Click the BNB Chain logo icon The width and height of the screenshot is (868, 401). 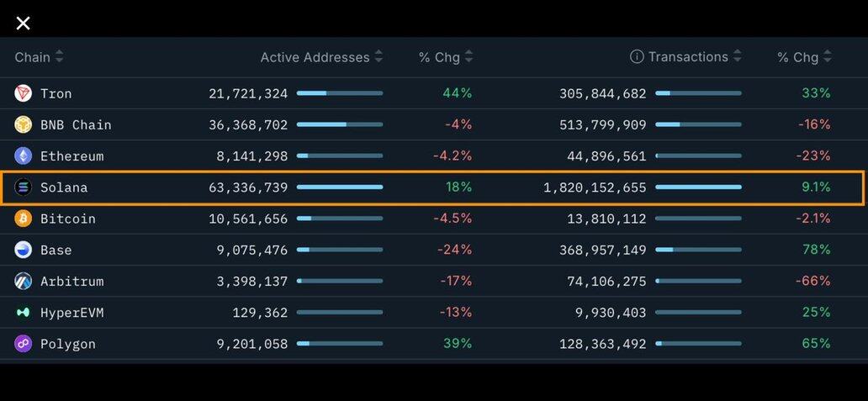(24, 124)
